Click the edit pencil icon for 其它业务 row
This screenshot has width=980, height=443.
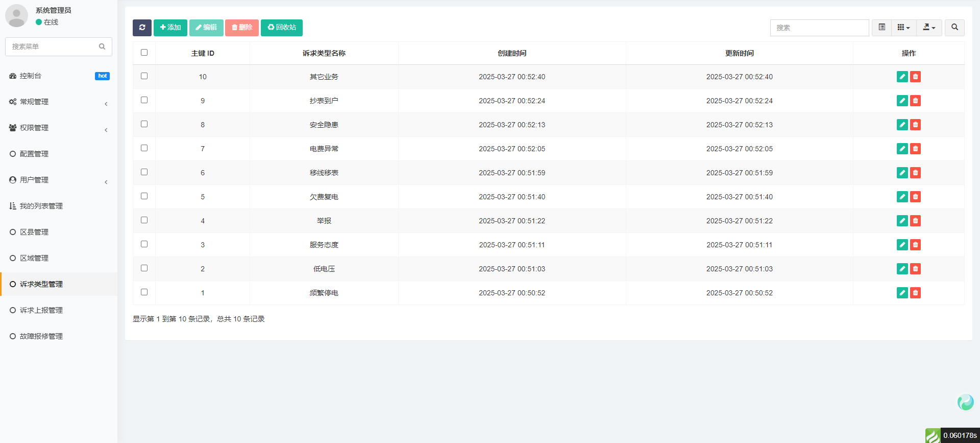[x=902, y=77]
